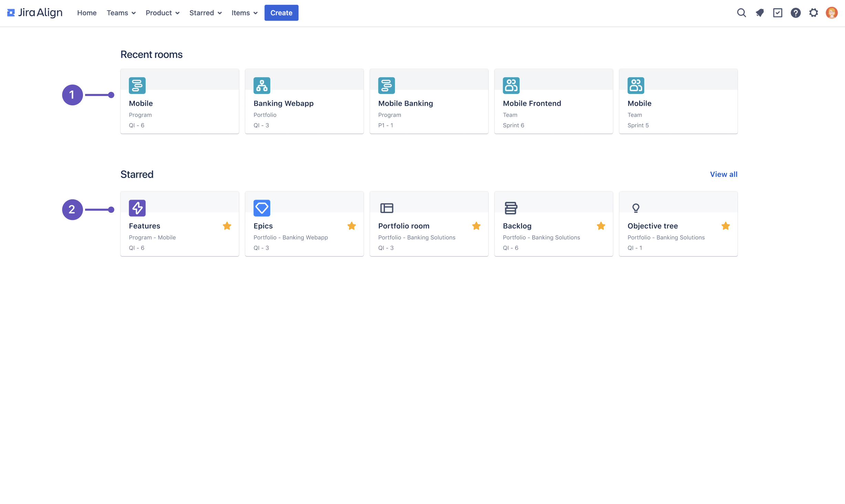Click the Jira Align logo
Viewport: 845px width, 504px height.
[35, 13]
